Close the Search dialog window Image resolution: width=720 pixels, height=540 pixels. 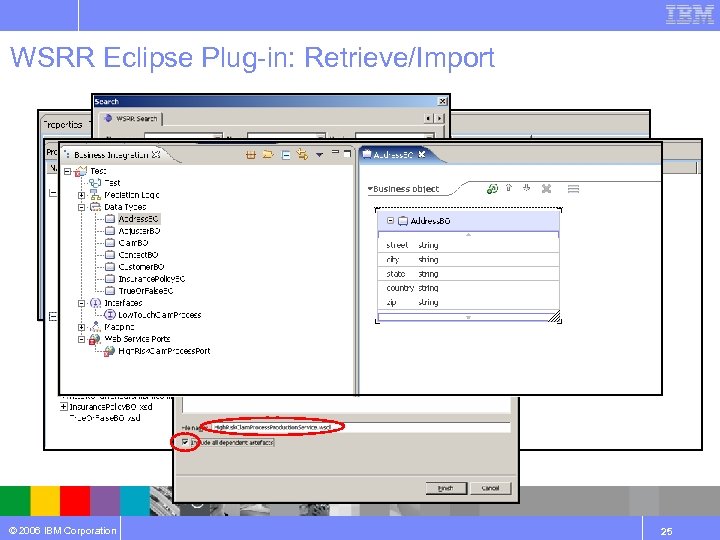click(x=443, y=101)
